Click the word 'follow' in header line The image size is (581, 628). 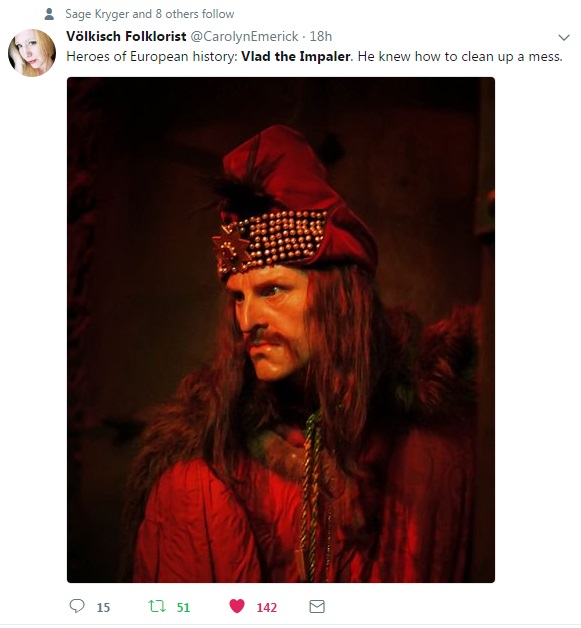(218, 14)
